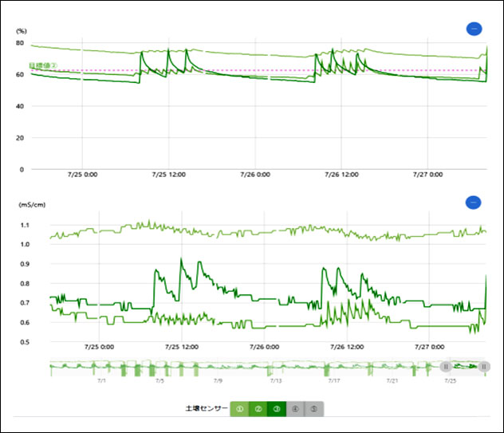
Task: Click the 80 value on the moisture axis
Action: click(x=20, y=43)
